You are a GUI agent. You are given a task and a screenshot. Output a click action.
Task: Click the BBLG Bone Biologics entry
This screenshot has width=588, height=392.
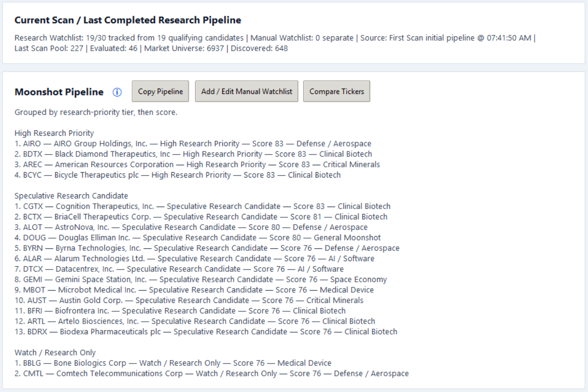[173, 363]
